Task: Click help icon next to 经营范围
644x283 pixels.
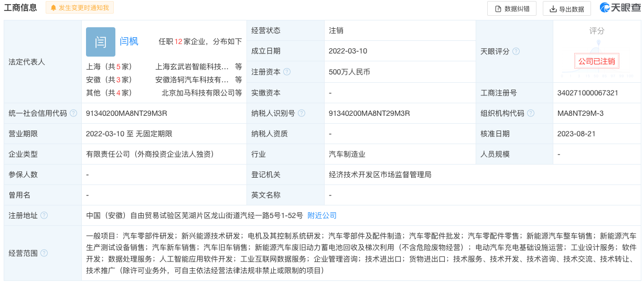Action: [44, 253]
